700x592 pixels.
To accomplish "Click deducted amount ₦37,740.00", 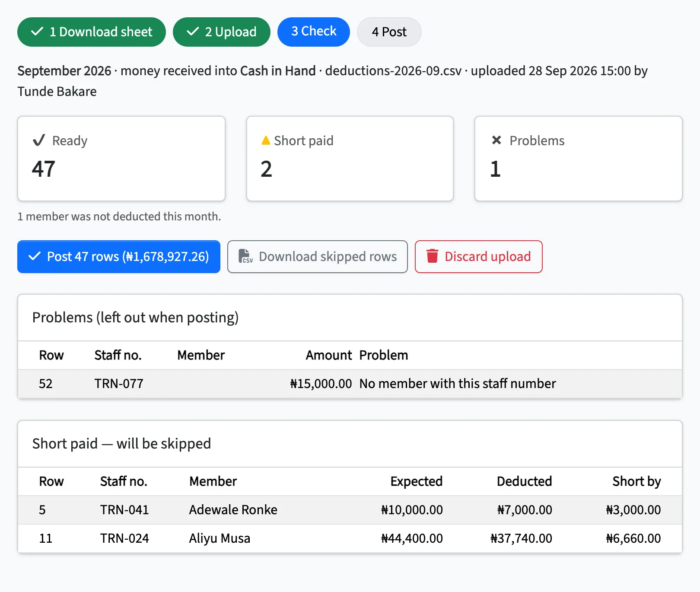I will [521, 538].
